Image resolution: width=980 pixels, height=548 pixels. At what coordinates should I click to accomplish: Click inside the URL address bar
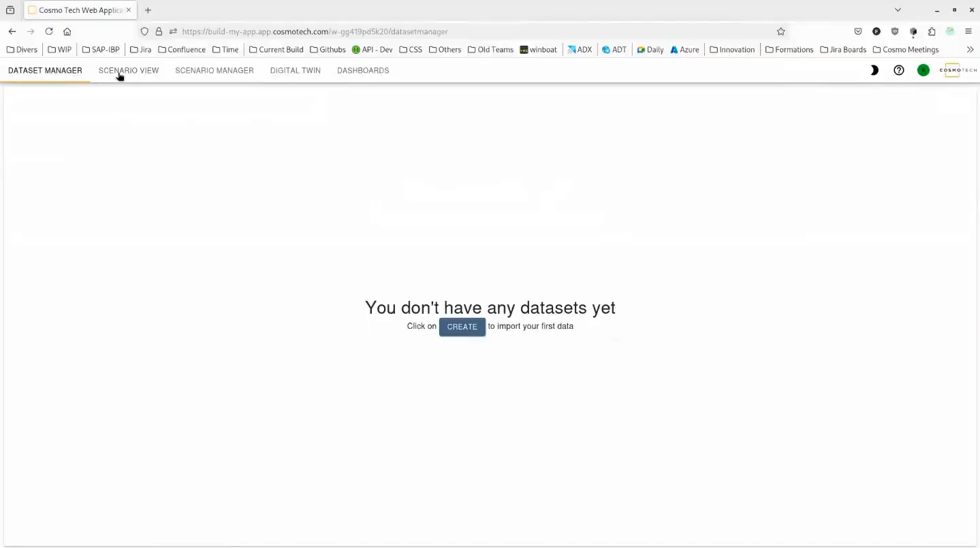click(x=409, y=31)
